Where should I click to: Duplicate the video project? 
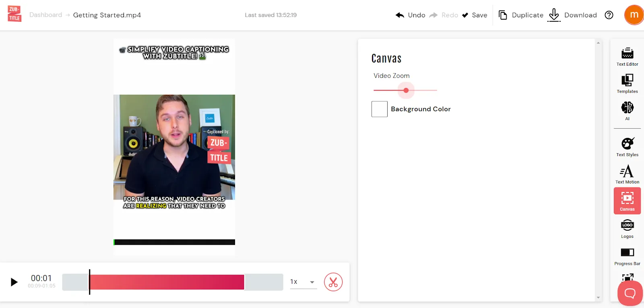click(x=521, y=15)
